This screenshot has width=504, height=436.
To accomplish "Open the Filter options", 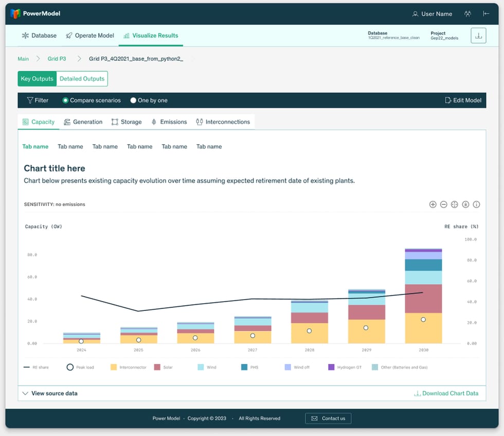I will tap(38, 100).
